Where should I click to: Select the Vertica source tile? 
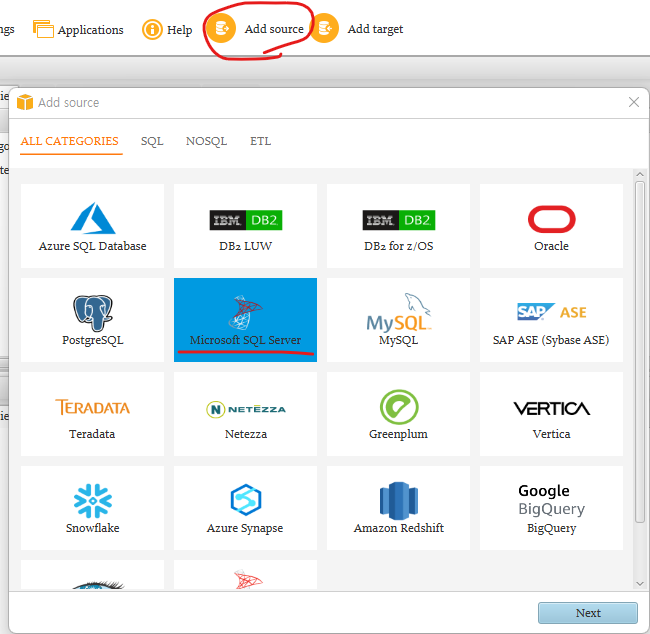tap(551, 414)
